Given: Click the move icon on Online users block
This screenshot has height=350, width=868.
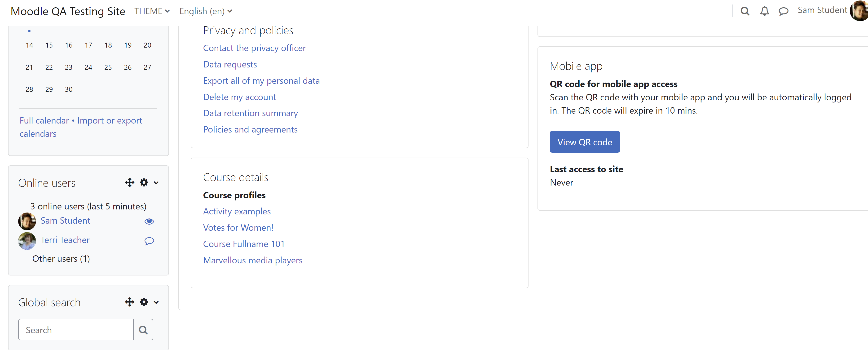Looking at the screenshot, I should click(130, 183).
